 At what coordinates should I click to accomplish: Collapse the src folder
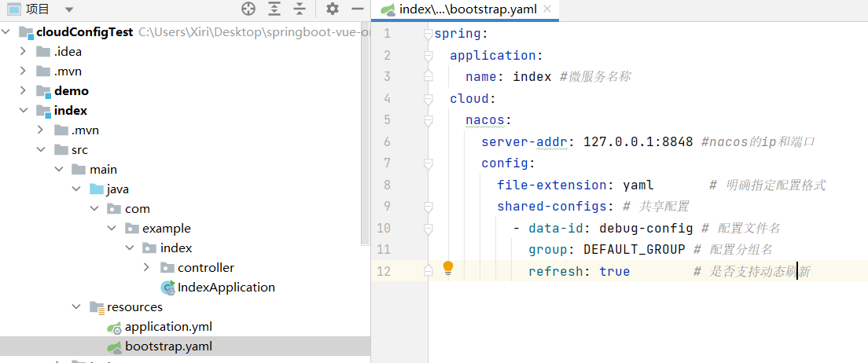tap(40, 150)
